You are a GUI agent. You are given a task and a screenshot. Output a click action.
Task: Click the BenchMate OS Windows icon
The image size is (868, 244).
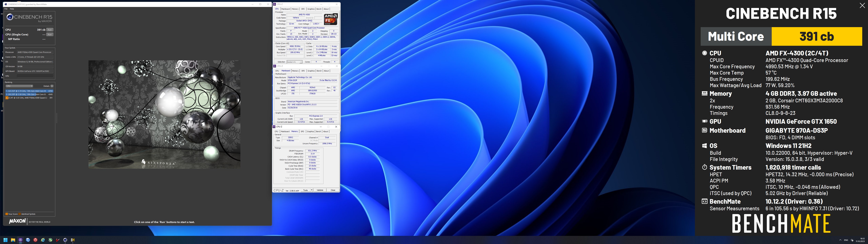pyautogui.click(x=704, y=146)
